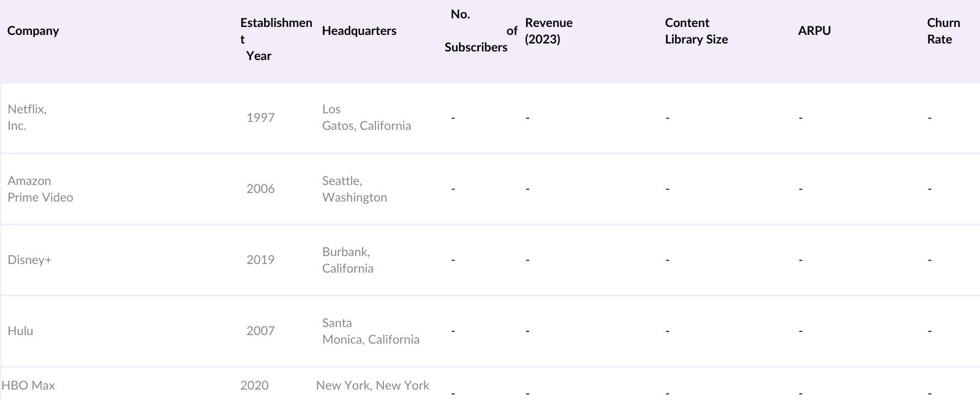Select the Establishment Year column header
This screenshot has width=980, height=400.
coord(276,39)
